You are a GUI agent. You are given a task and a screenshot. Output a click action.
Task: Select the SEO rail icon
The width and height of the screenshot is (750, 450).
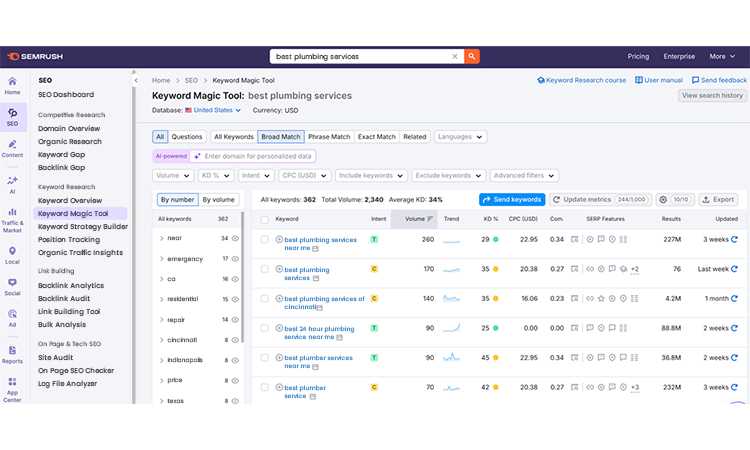tap(12, 117)
